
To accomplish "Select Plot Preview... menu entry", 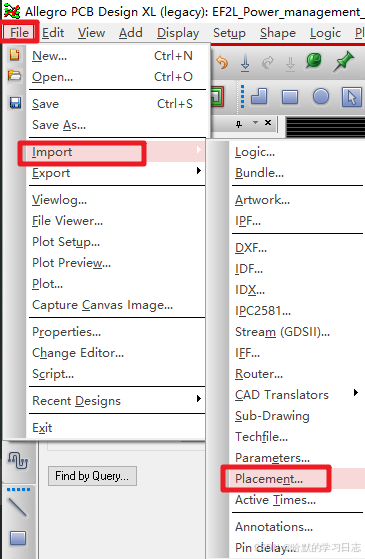I will (117, 263).
